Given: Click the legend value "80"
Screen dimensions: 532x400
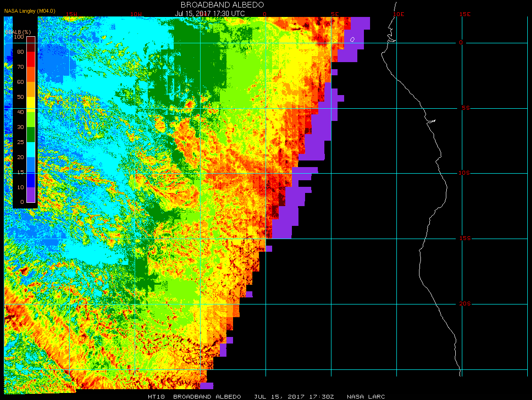Looking at the screenshot, I should point(21,52).
